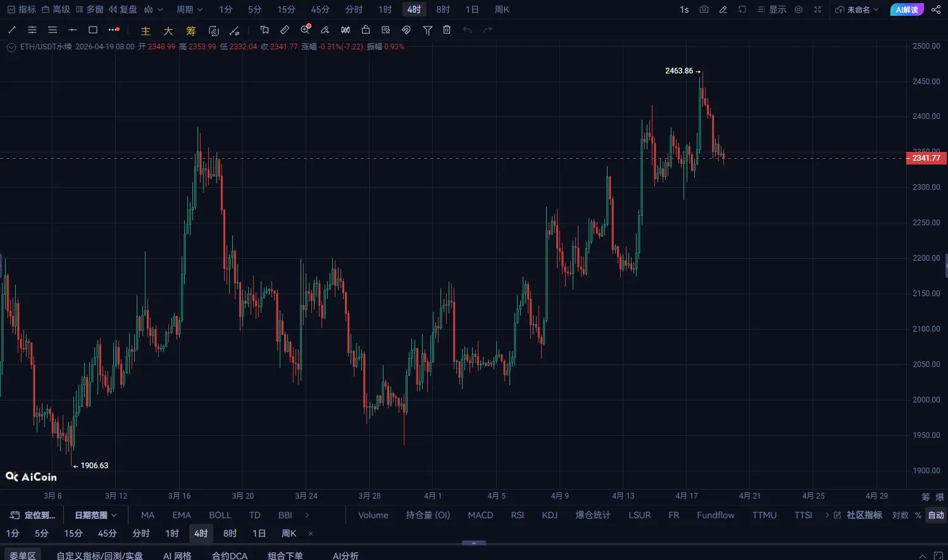Select the 1s interval button
This screenshot has height=560, width=948.
click(x=684, y=9)
